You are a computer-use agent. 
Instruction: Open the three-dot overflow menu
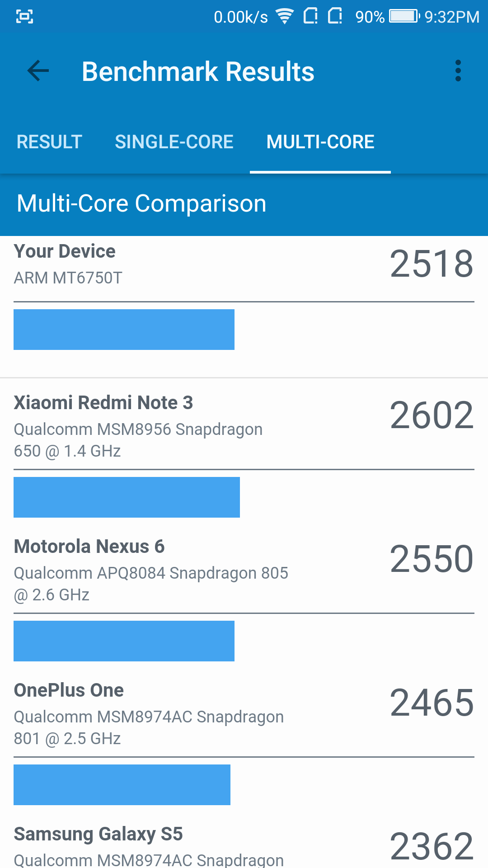(458, 71)
